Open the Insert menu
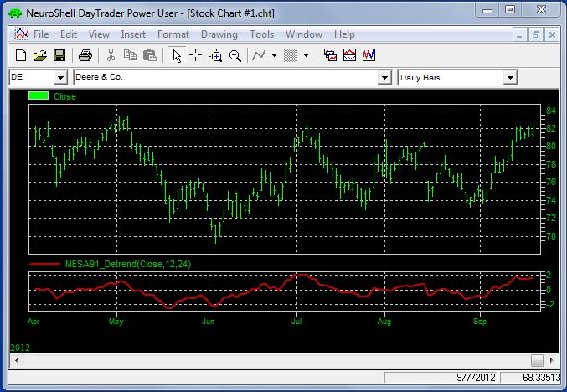Screen dimensions: 567x392 133,34
